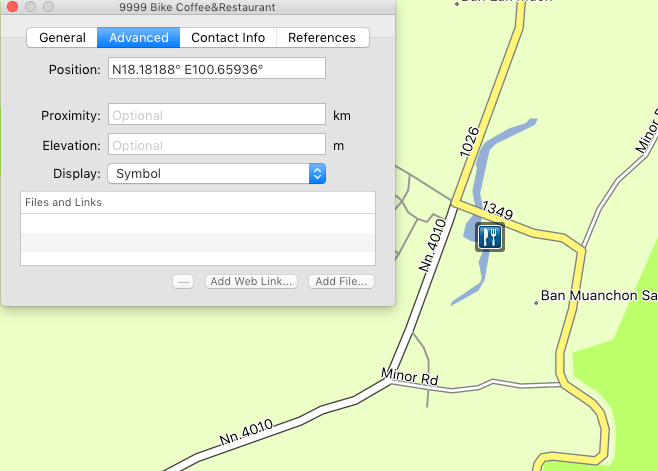
Task: Click the Position coordinates field
Action: point(217,68)
